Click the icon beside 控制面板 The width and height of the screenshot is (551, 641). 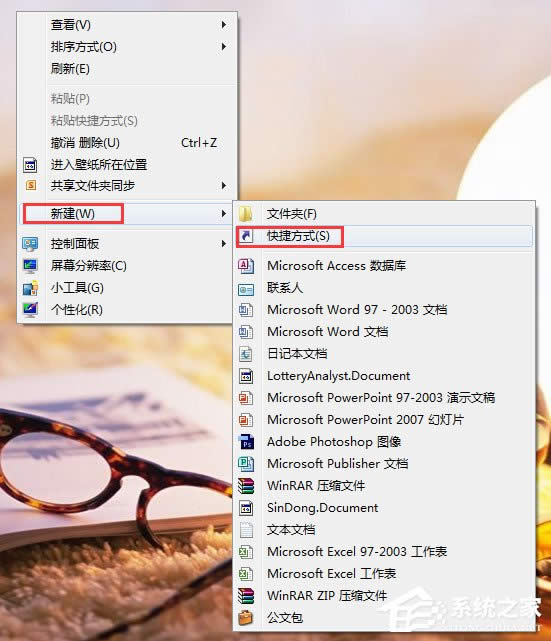pyautogui.click(x=30, y=244)
